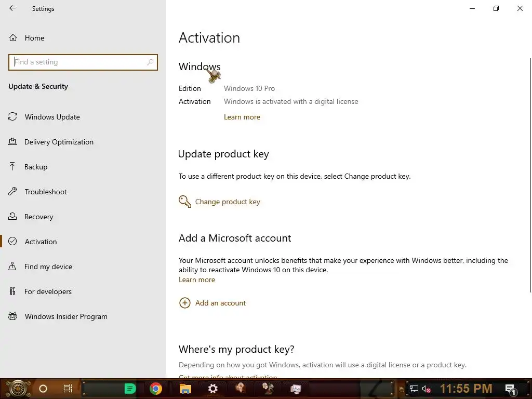Viewport: 532px width, 399px height.
Task: Restore down the Settings window
Action: pyautogui.click(x=496, y=8)
